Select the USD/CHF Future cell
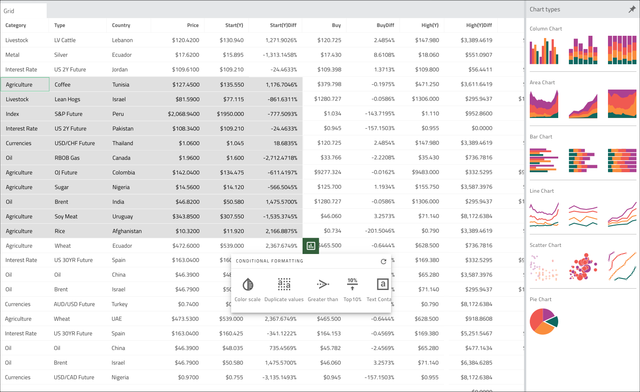This screenshot has width=640, height=392. click(75, 143)
